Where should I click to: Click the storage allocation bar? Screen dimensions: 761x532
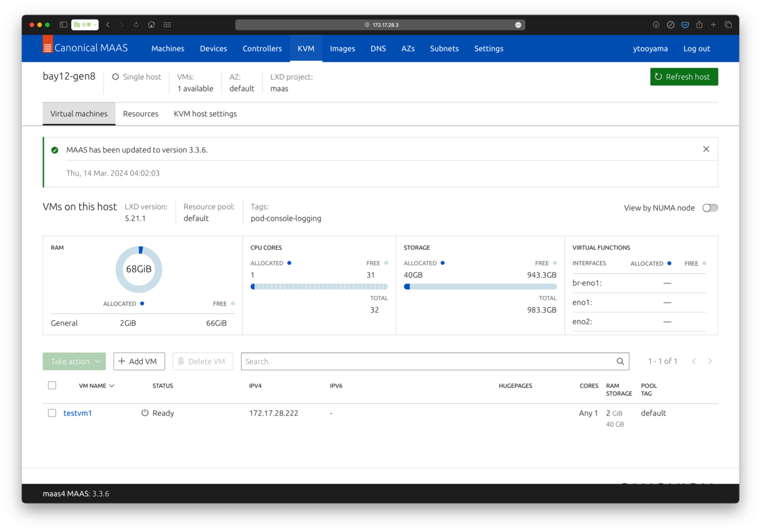(480, 287)
